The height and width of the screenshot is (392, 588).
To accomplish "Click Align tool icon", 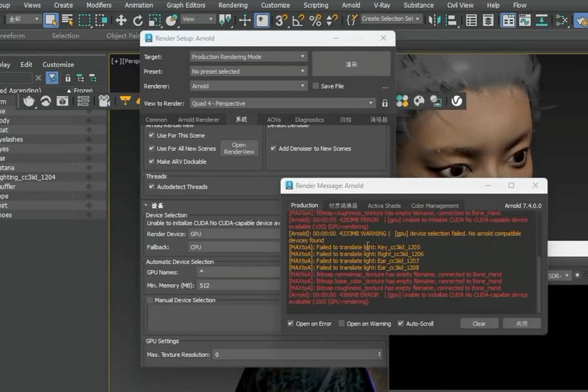I will point(451,20).
